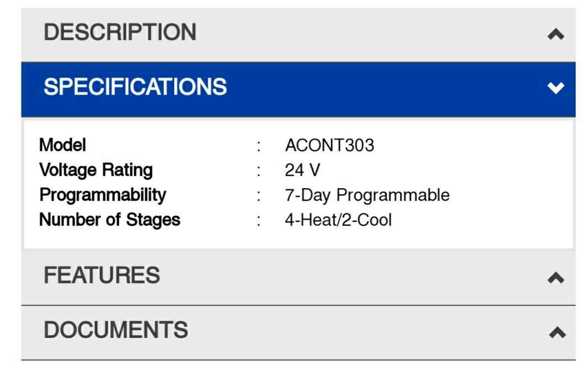Click the Programmability label
The width and height of the screenshot is (588, 365).
pos(102,195)
